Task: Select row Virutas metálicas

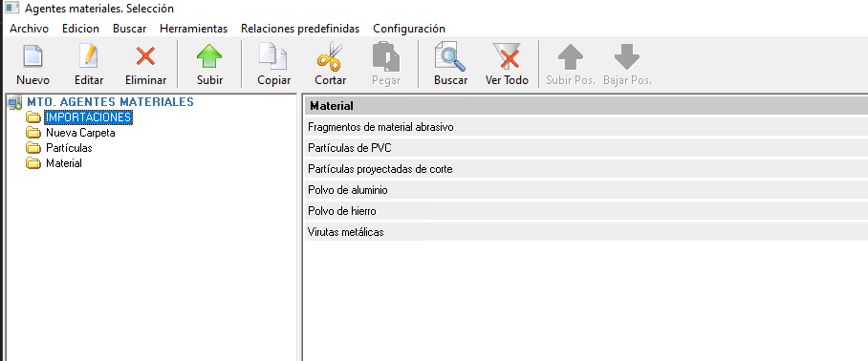Action: click(x=586, y=232)
